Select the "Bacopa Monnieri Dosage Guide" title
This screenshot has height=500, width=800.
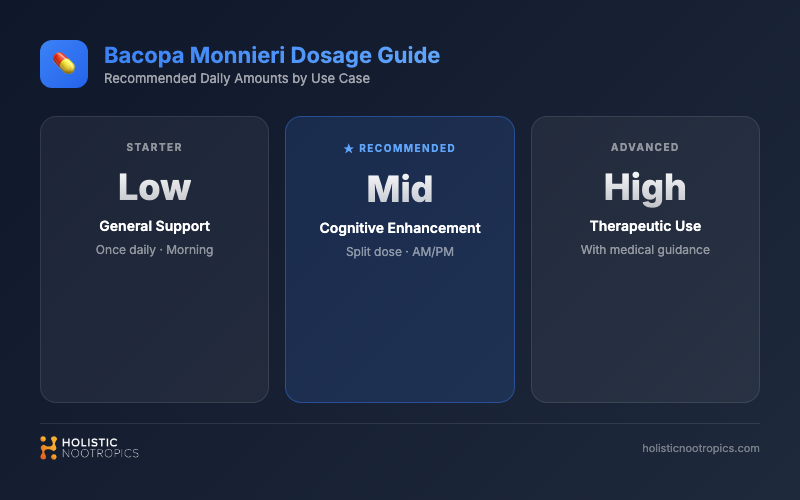272,55
